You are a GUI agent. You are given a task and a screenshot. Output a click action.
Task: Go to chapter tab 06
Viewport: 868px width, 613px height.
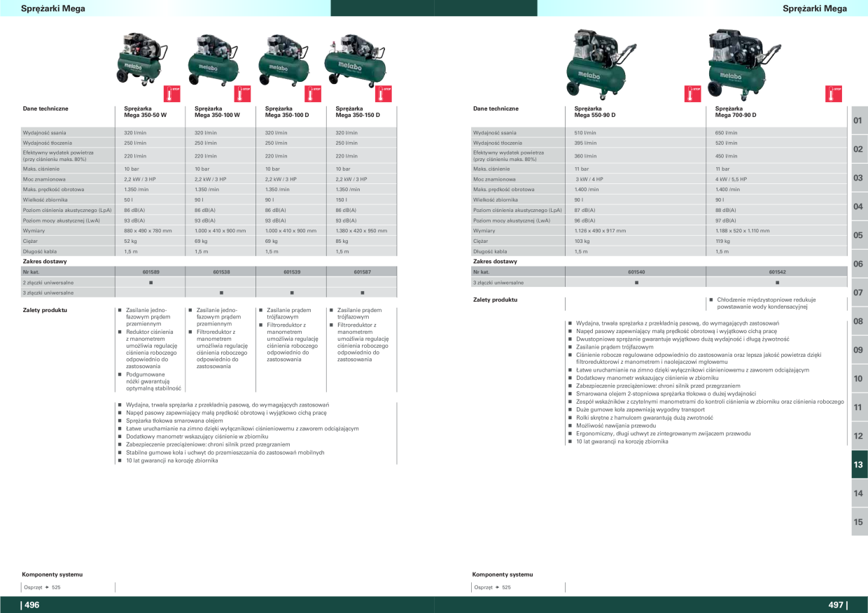[x=859, y=264]
